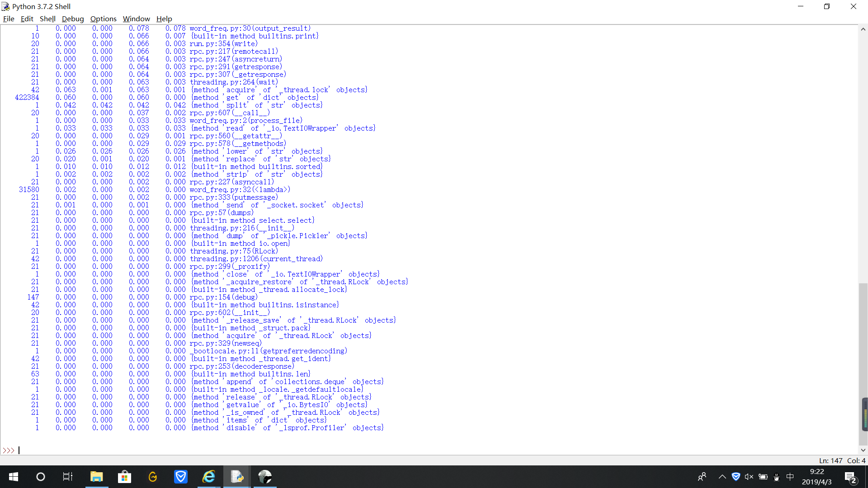Open the Options menu
The image size is (868, 488).
tap(103, 19)
